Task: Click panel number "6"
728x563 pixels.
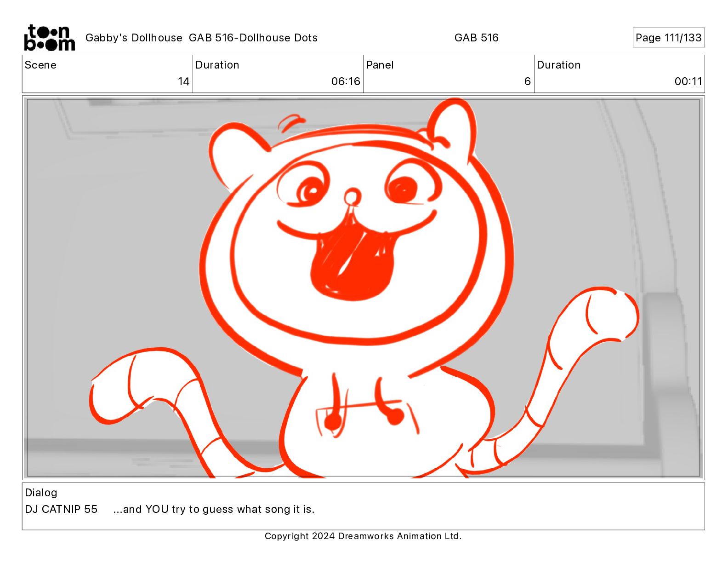Action: point(527,81)
